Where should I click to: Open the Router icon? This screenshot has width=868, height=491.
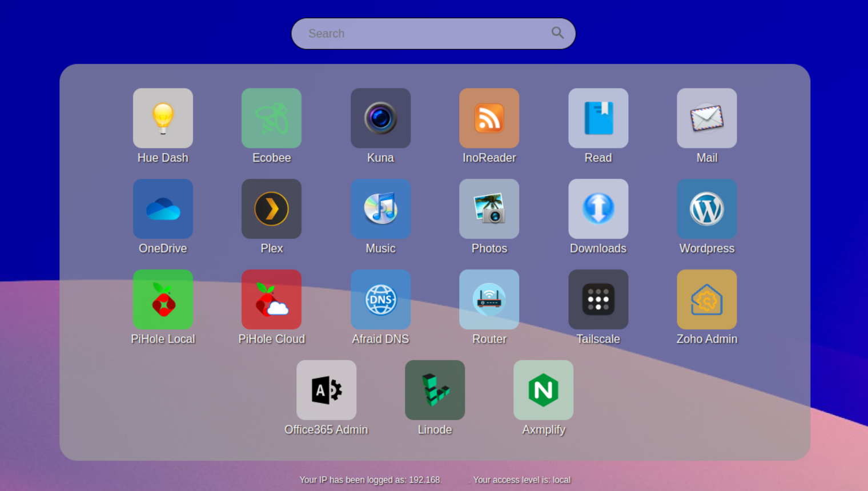tap(489, 300)
